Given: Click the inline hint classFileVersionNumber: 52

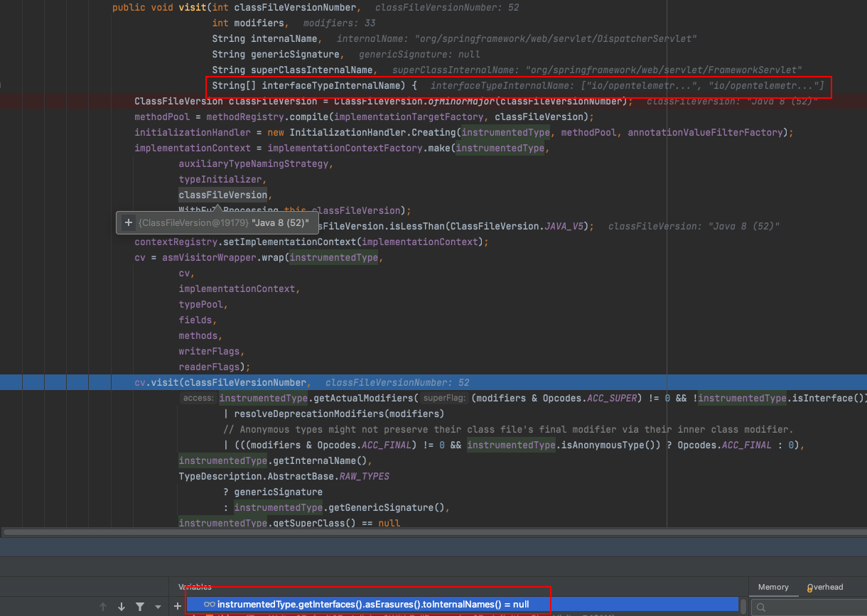Looking at the screenshot, I should point(447,7).
